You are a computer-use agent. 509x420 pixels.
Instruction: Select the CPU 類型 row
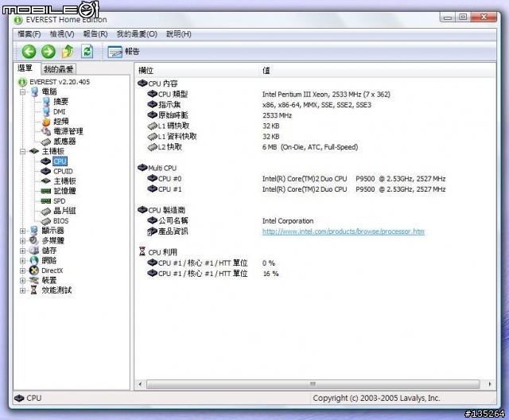(x=173, y=94)
